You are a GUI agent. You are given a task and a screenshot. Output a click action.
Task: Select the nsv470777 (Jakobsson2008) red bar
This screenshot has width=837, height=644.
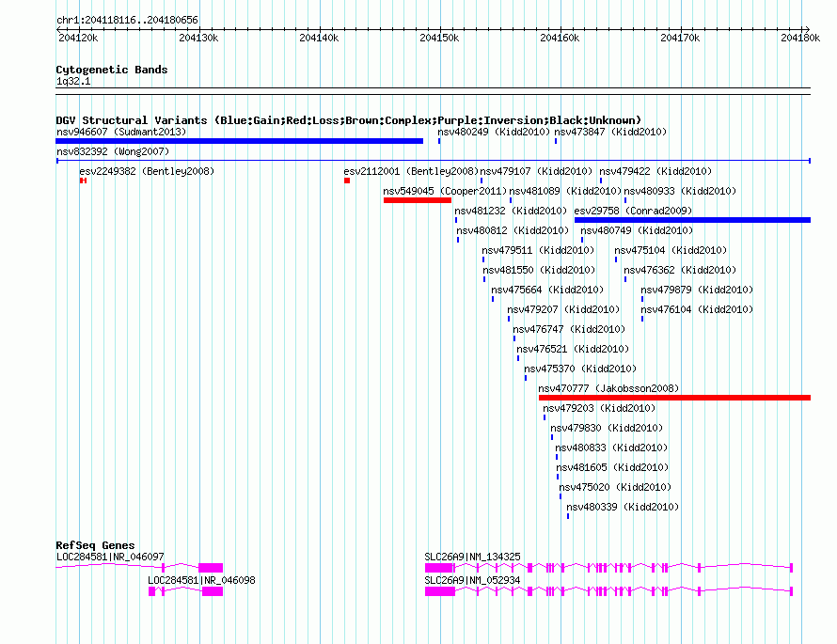[x=674, y=398]
